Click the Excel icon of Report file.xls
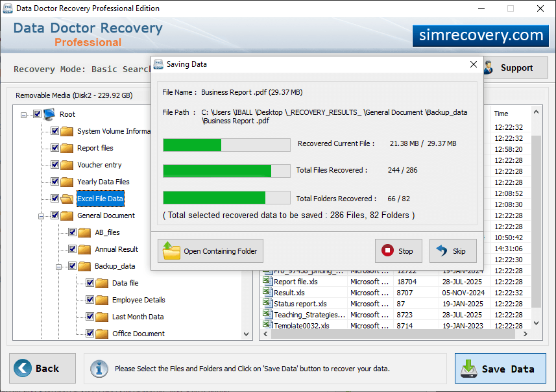The height and width of the screenshot is (392, 556). 267,281
